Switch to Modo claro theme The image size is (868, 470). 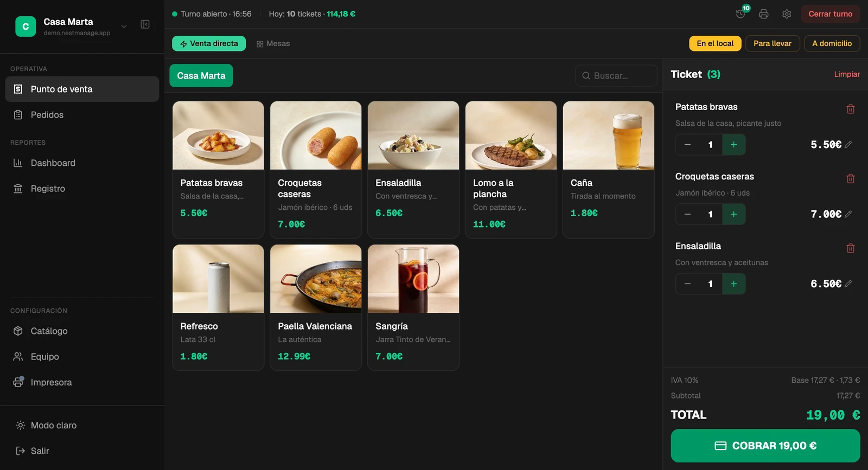pyautogui.click(x=82, y=425)
